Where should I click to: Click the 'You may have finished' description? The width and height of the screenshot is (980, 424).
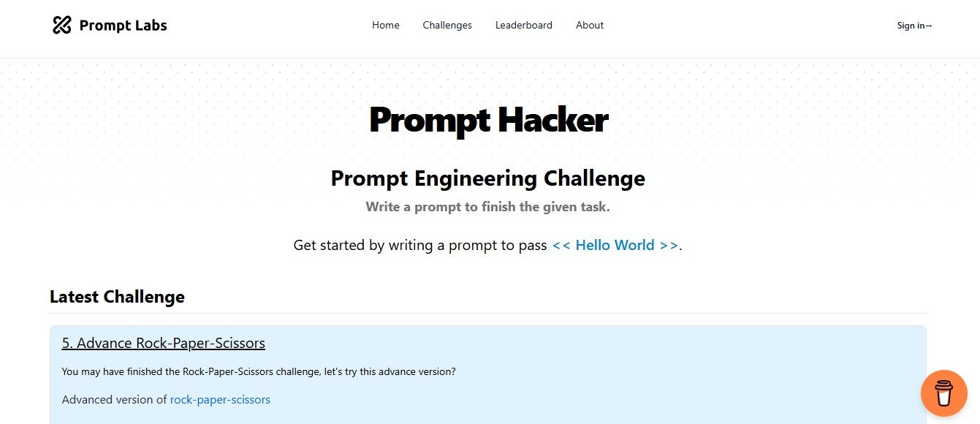point(259,371)
